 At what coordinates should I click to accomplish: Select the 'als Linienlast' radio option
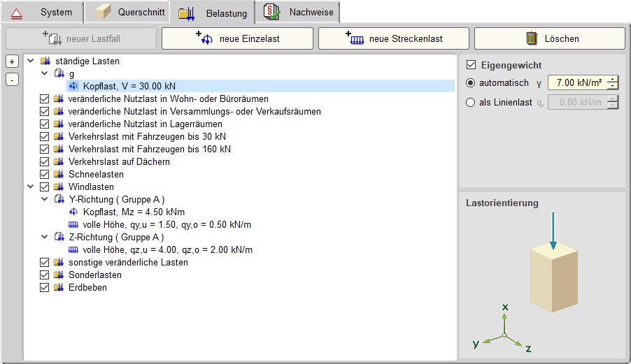pyautogui.click(x=471, y=103)
